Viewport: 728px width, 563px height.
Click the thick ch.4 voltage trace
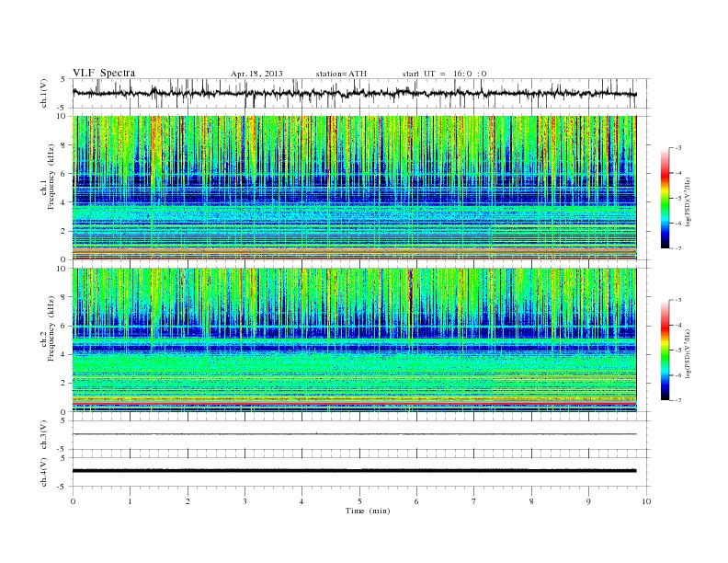[354, 471]
